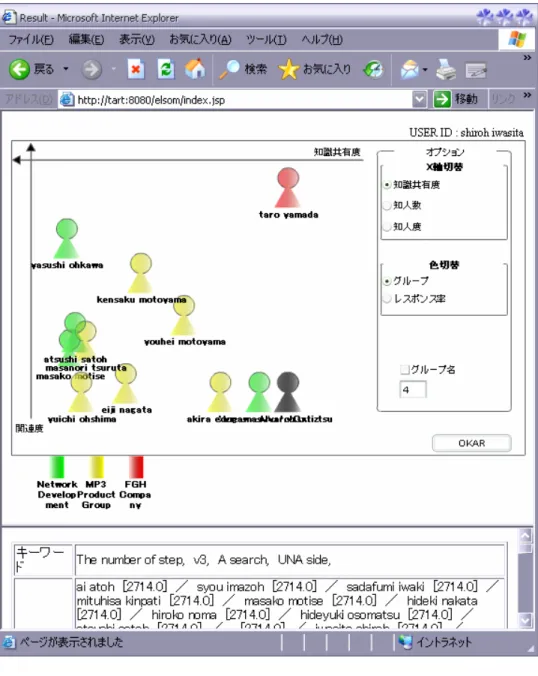Click the OKAR button

472,443
